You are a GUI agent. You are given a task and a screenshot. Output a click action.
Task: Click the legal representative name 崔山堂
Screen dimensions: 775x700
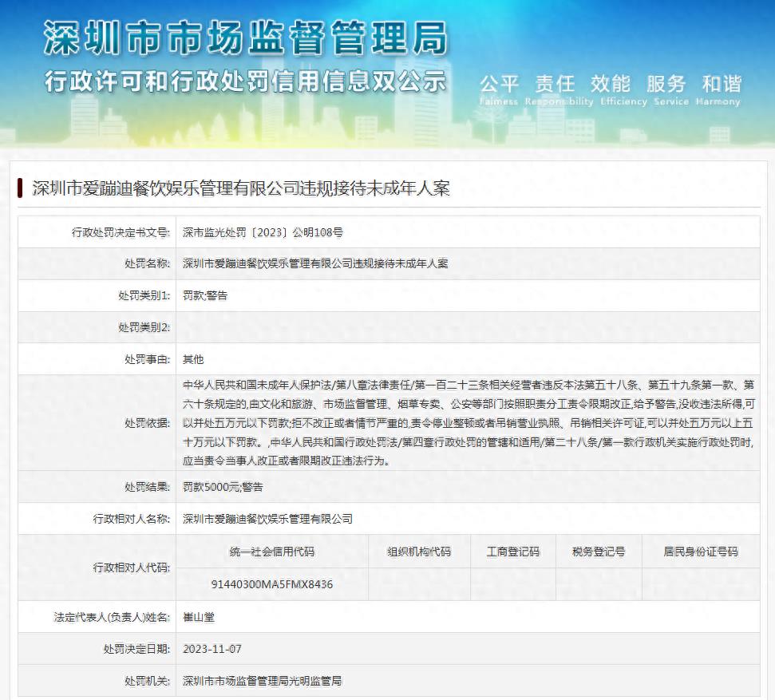(199, 618)
